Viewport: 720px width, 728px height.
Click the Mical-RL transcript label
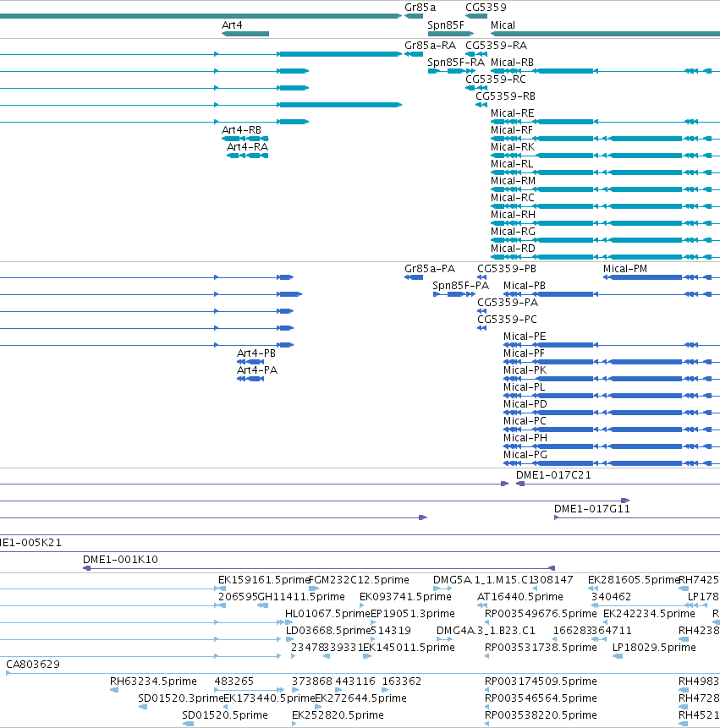tap(512, 164)
